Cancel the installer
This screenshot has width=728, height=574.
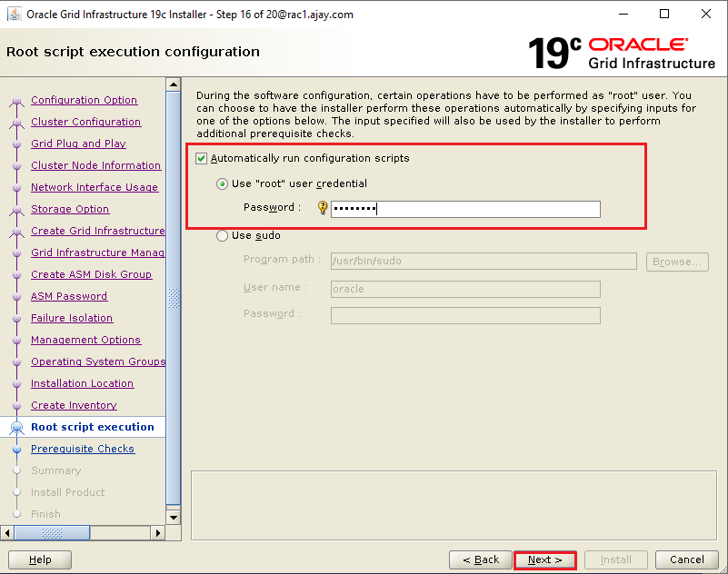pos(687,559)
